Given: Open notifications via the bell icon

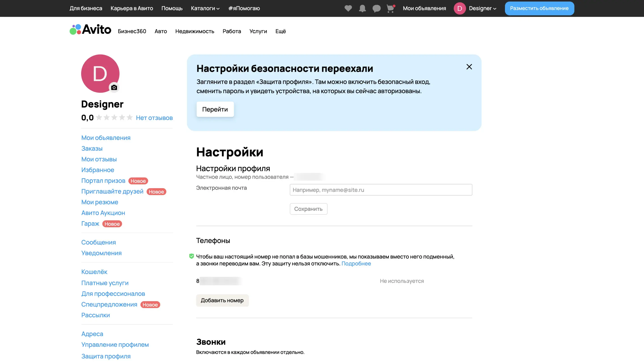Looking at the screenshot, I should click(362, 8).
